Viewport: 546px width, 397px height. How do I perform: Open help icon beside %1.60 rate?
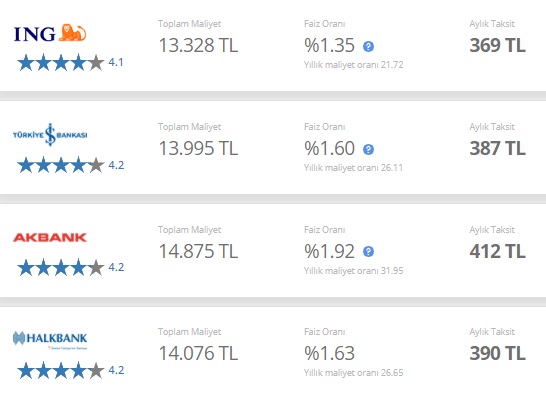368,149
